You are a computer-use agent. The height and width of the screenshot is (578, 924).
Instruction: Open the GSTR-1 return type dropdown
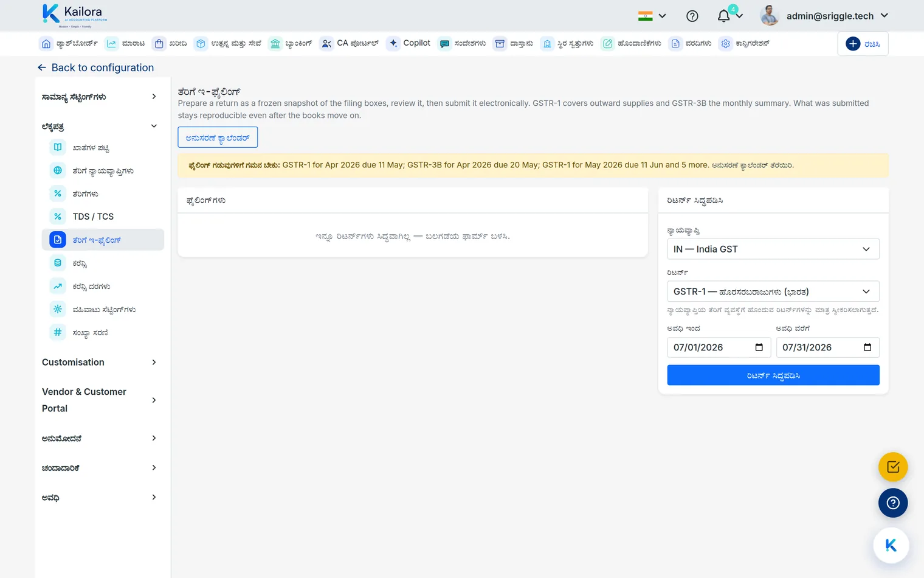pos(773,291)
